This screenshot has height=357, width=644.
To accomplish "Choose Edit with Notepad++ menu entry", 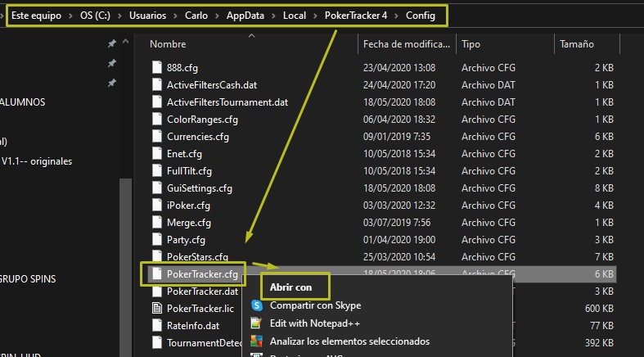I will click(x=314, y=323).
